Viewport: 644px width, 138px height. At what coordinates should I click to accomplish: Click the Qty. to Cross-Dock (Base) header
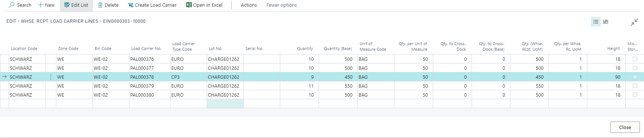pyautogui.click(x=491, y=46)
